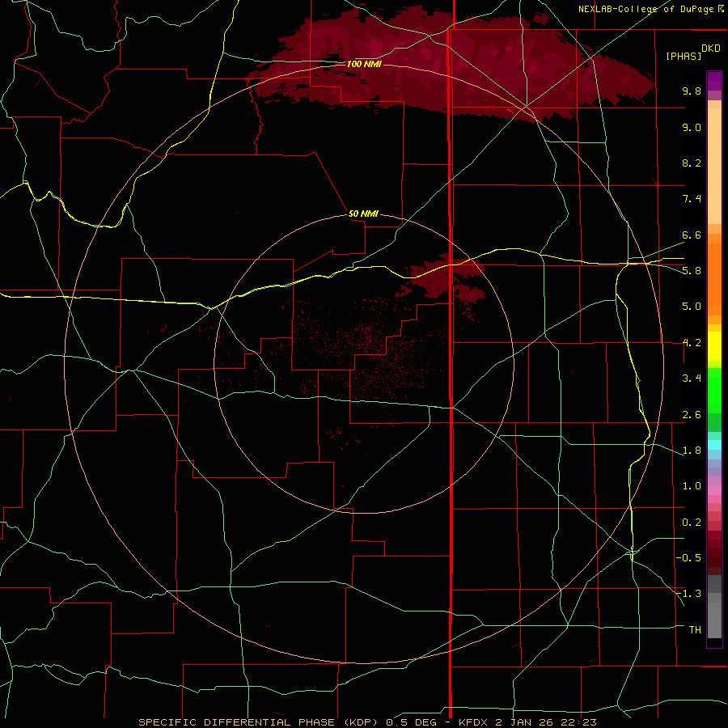The width and height of the screenshot is (728, 728).
Task: Click the TH threshold legend label
Action: pyautogui.click(x=695, y=630)
